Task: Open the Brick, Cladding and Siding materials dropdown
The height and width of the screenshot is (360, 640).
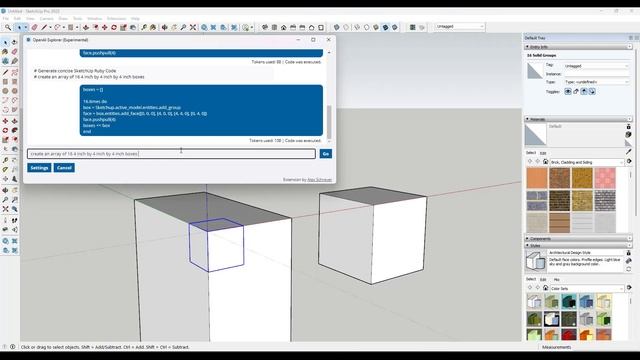Action: 587,162
